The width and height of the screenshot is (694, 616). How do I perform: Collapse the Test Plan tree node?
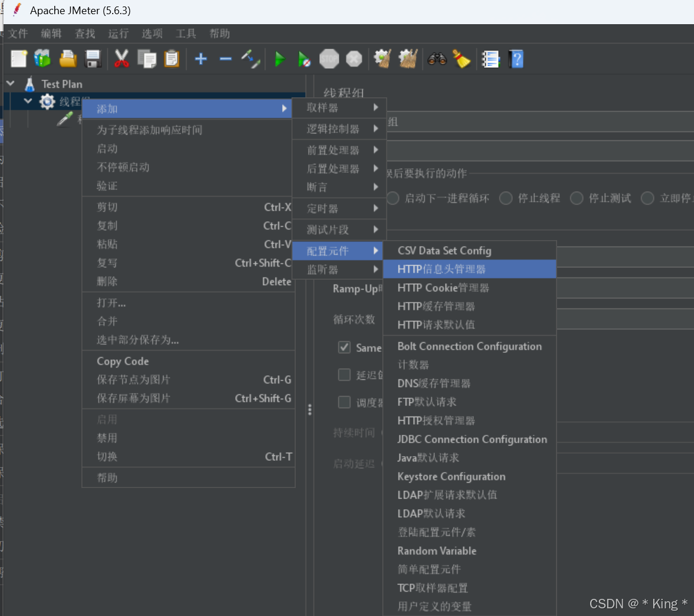click(10, 83)
